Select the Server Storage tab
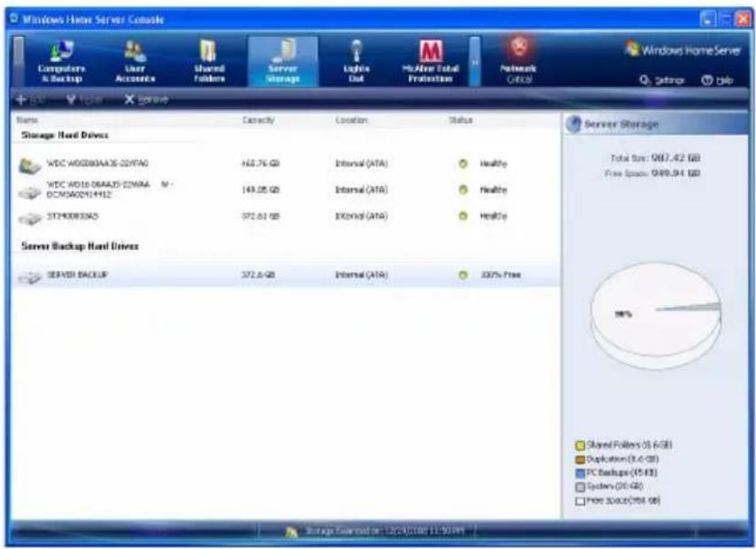The image size is (756, 549). [283, 62]
